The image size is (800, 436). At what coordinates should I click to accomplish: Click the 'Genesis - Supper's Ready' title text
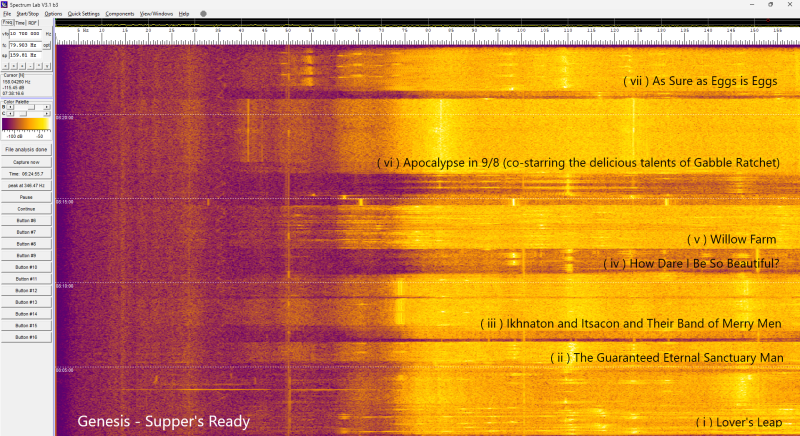point(164,422)
